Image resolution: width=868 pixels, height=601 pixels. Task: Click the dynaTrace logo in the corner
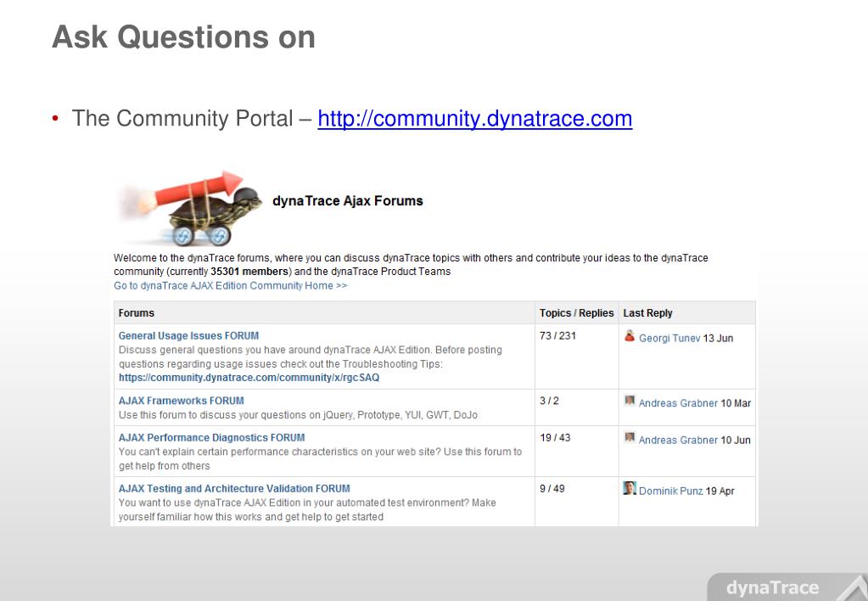tap(787, 587)
